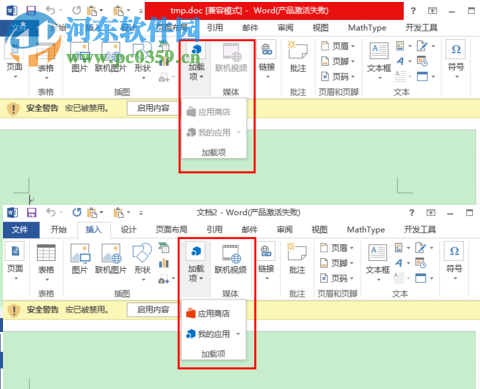
Task: Click the Word logo icon in the 文档2 title bar
Action: (x=12, y=212)
